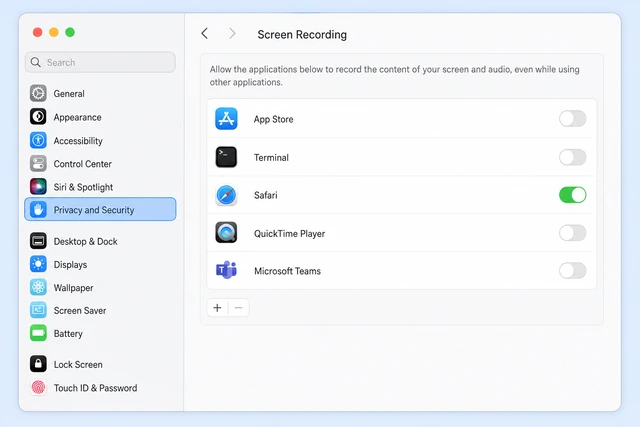The image size is (640, 427).
Task: Remove application with the minus button
Action: tap(239, 308)
